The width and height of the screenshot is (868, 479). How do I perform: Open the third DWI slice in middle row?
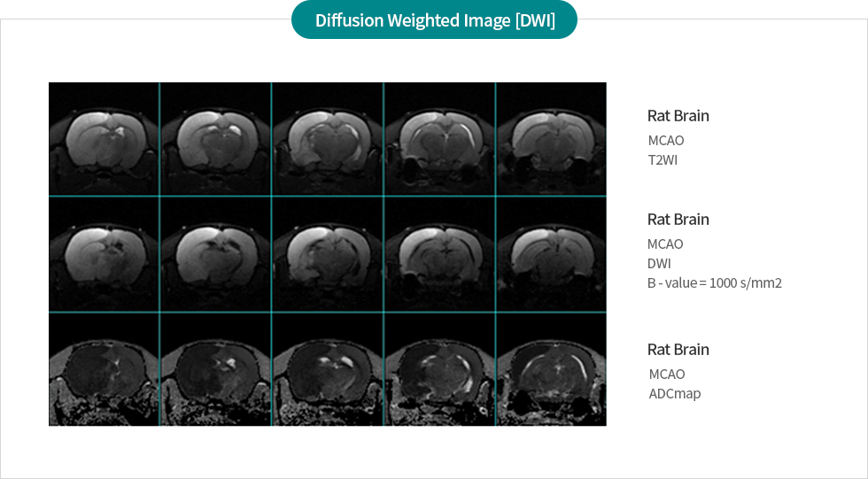coord(327,254)
